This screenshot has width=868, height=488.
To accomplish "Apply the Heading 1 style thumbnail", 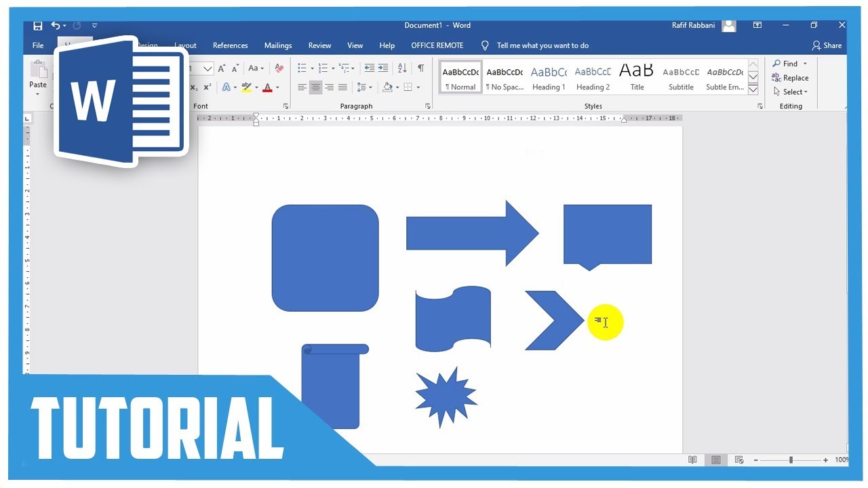I will click(x=548, y=76).
